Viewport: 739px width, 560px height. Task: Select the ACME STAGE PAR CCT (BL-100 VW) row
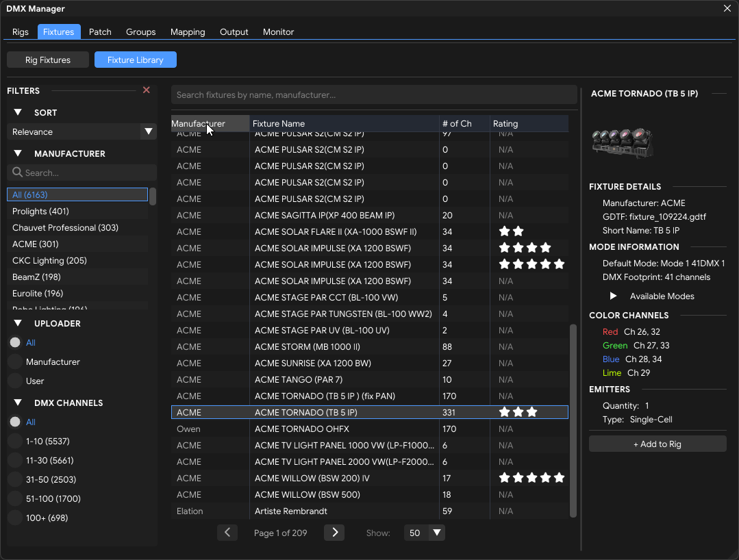click(x=370, y=297)
